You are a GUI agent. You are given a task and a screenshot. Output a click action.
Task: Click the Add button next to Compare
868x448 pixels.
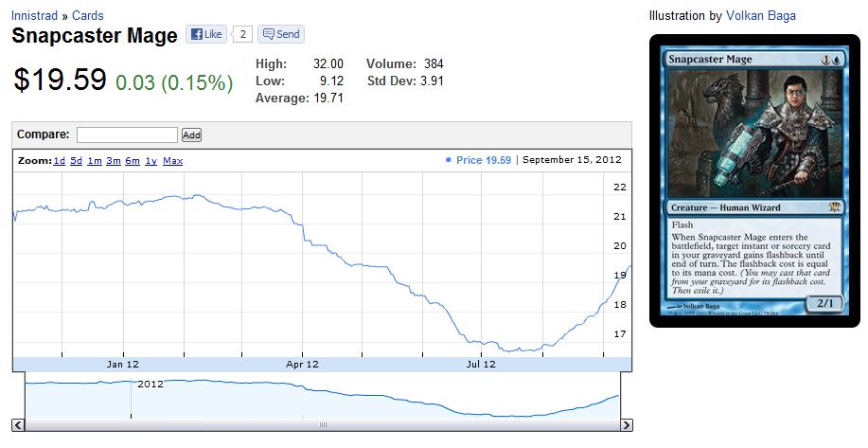pos(191,134)
